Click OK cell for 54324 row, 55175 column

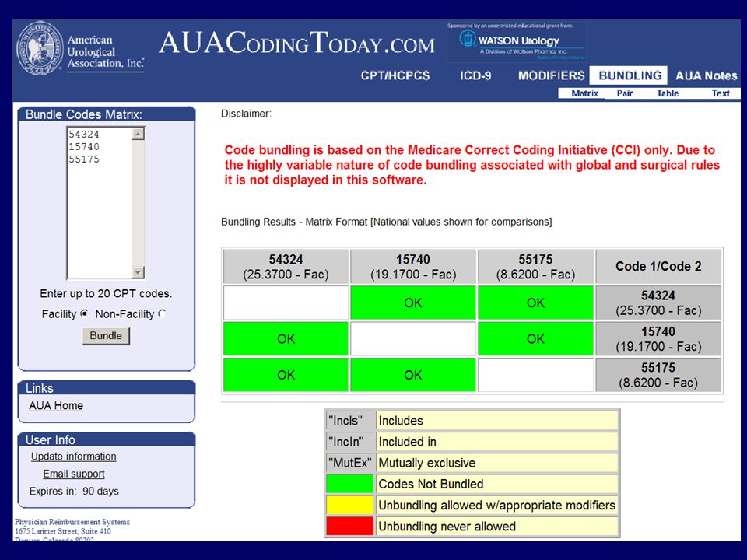click(x=535, y=303)
